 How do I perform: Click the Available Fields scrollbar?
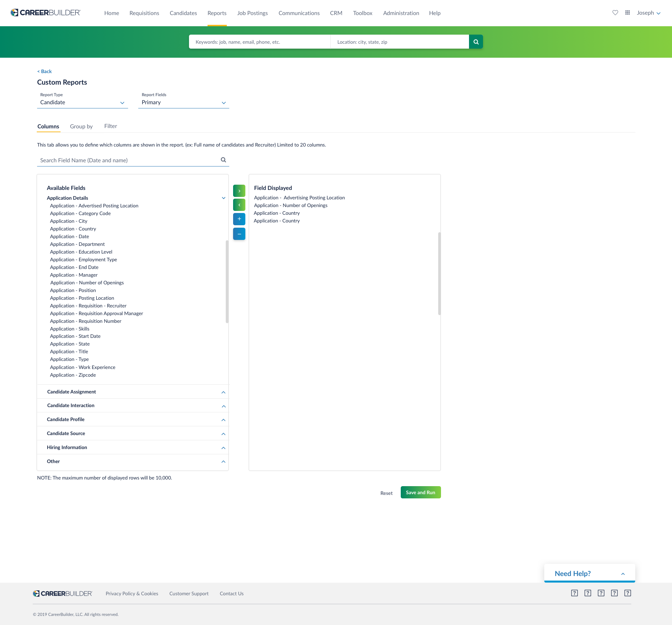click(227, 282)
